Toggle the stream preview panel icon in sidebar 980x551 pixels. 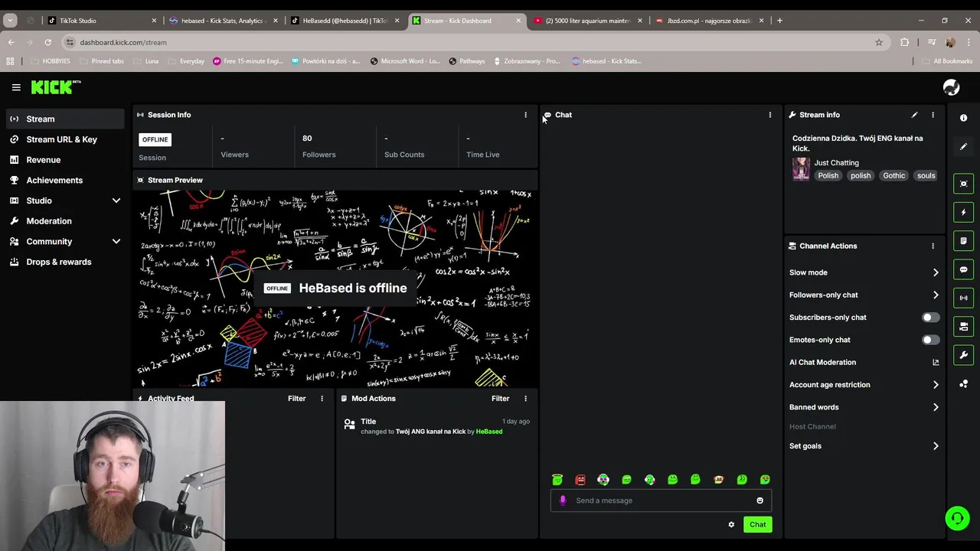point(963,184)
